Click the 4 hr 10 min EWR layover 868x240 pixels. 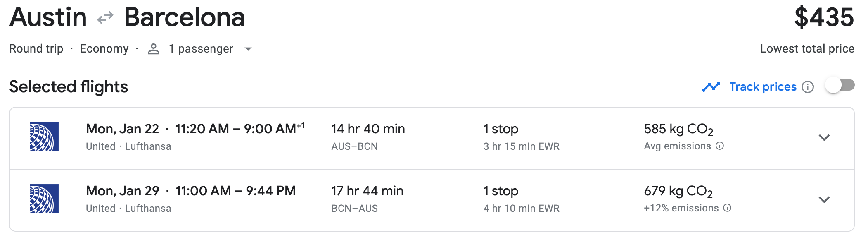tap(521, 209)
